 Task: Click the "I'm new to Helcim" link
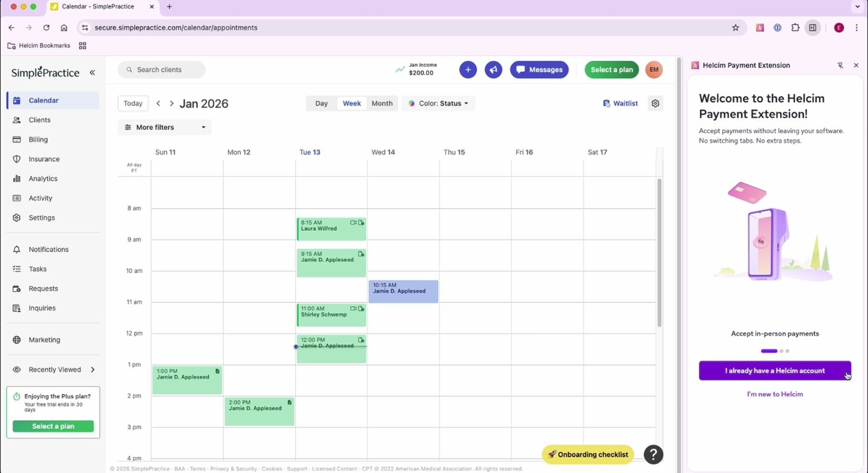(774, 394)
